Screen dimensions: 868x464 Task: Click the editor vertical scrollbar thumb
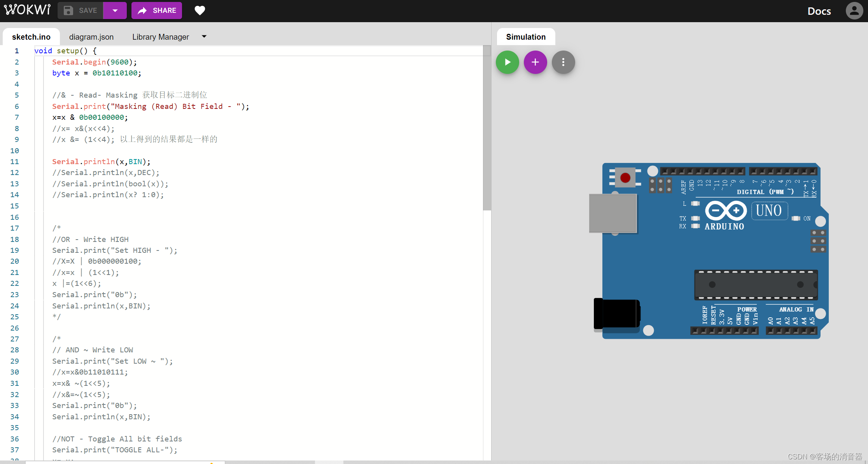click(x=486, y=128)
